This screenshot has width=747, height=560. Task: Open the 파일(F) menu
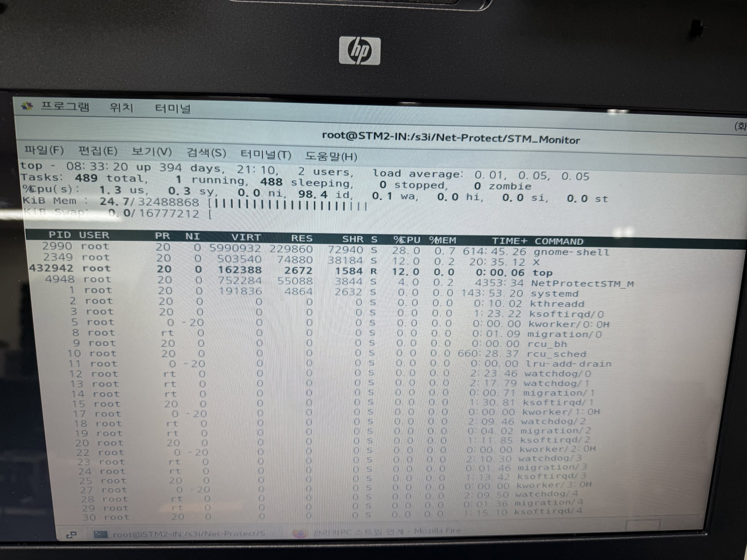click(x=44, y=150)
